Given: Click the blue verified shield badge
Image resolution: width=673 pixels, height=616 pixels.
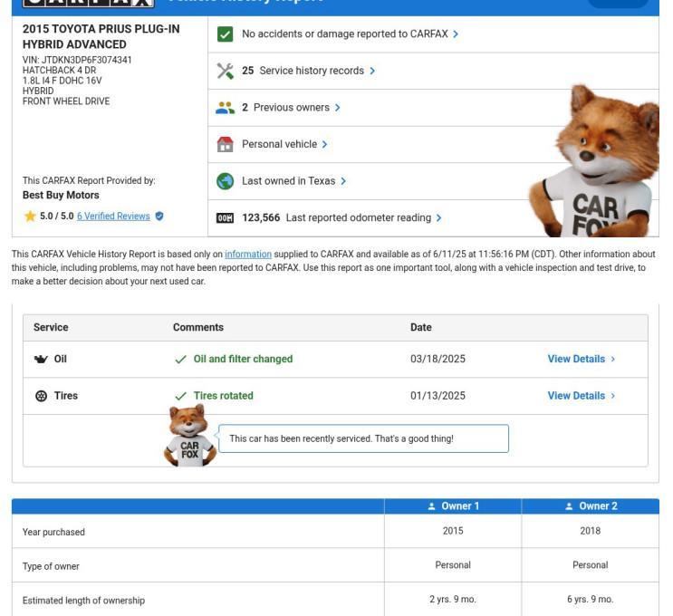Looking at the screenshot, I should coord(159,216).
